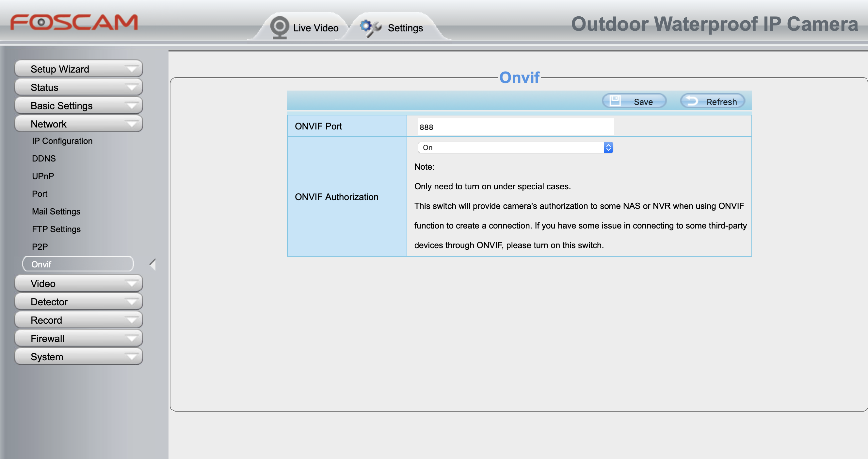868x459 pixels.
Task: Open the FTP Settings page
Action: point(56,229)
